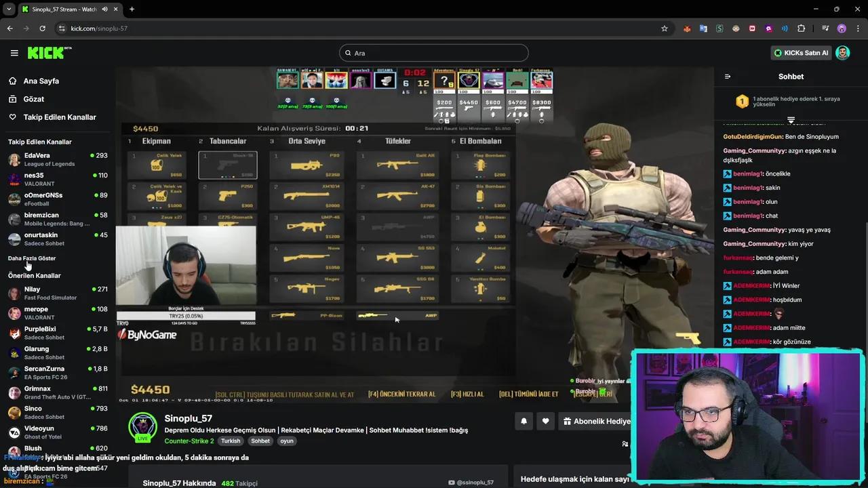Open the Gözat browse page
868x488 pixels.
pyautogui.click(x=33, y=99)
